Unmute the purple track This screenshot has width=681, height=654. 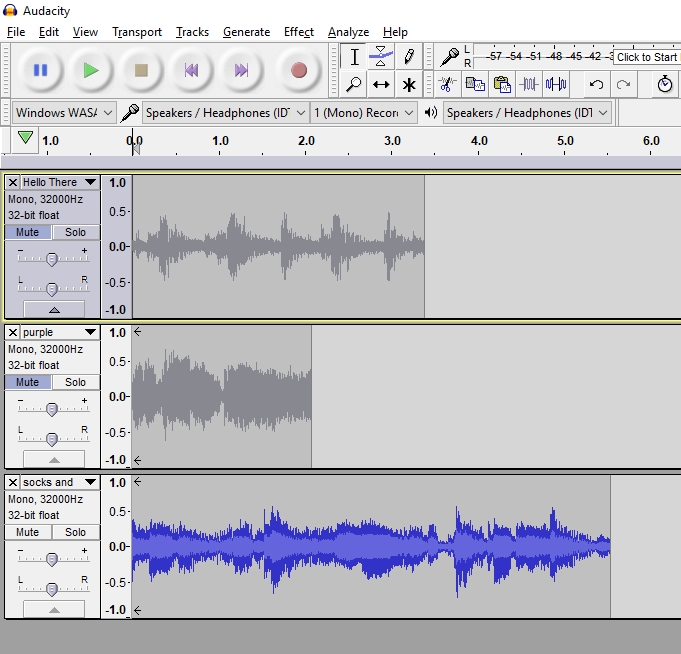(28, 382)
